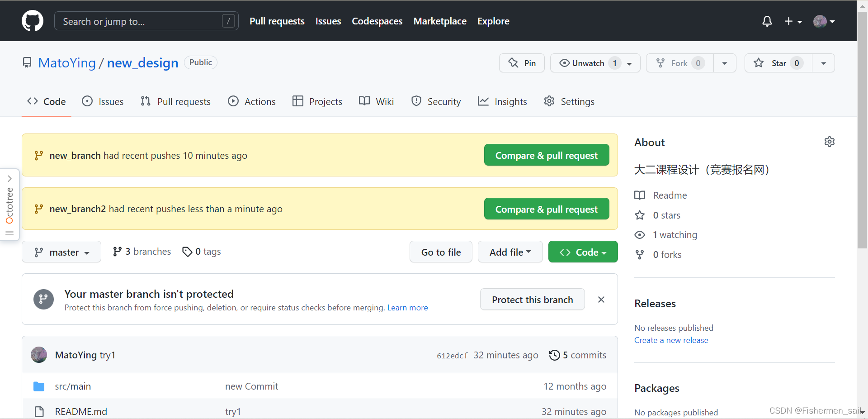Click the Pin button
868x419 pixels.
[522, 63]
